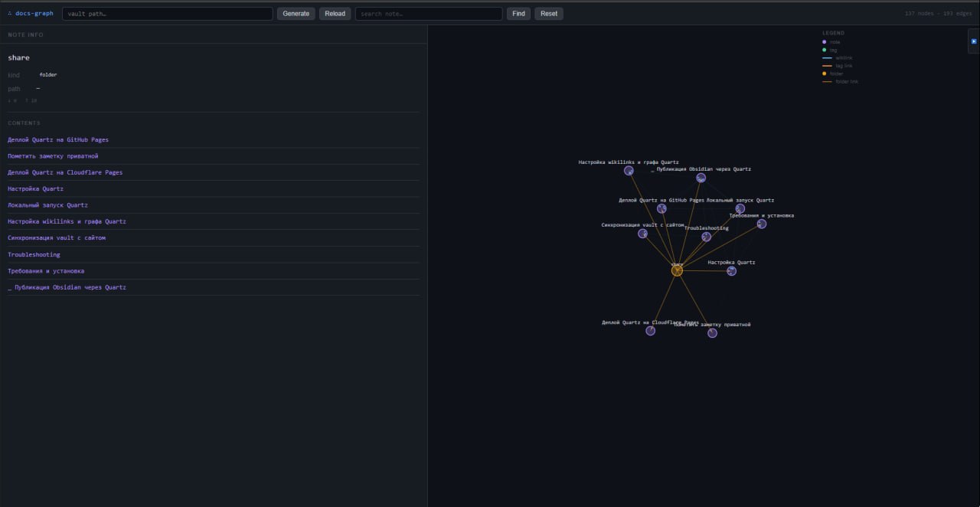Screen dimensions: 980x507
Task: Focus the search note input field
Action: (x=429, y=14)
